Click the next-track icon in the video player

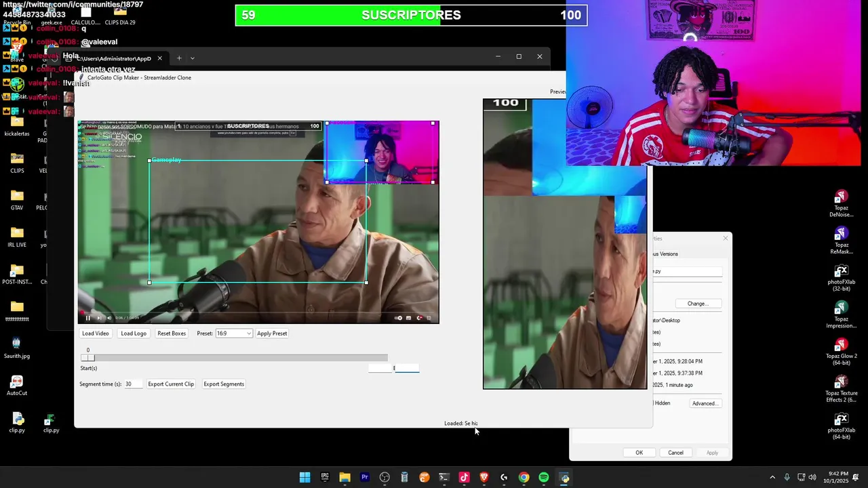click(99, 318)
